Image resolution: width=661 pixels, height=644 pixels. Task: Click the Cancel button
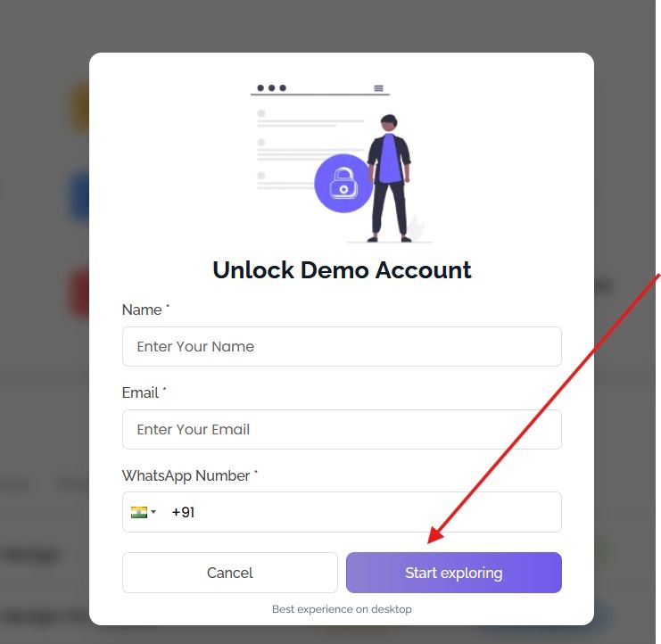230,573
